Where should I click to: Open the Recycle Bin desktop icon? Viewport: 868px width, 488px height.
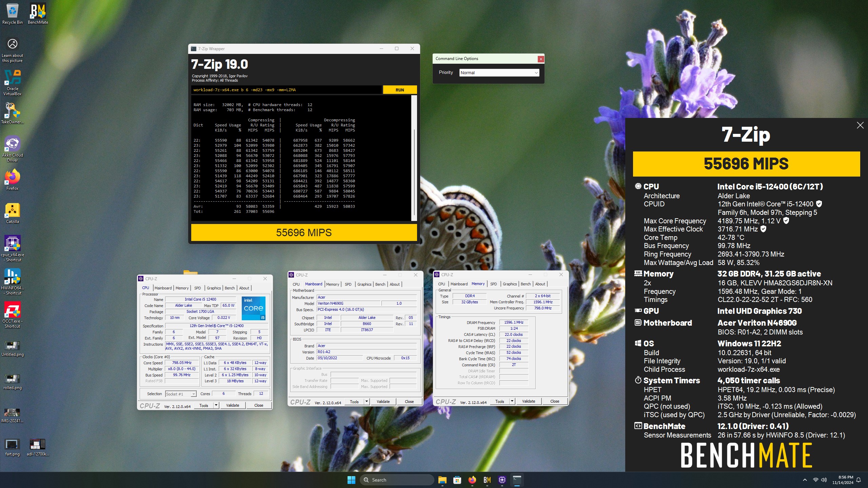tap(12, 14)
